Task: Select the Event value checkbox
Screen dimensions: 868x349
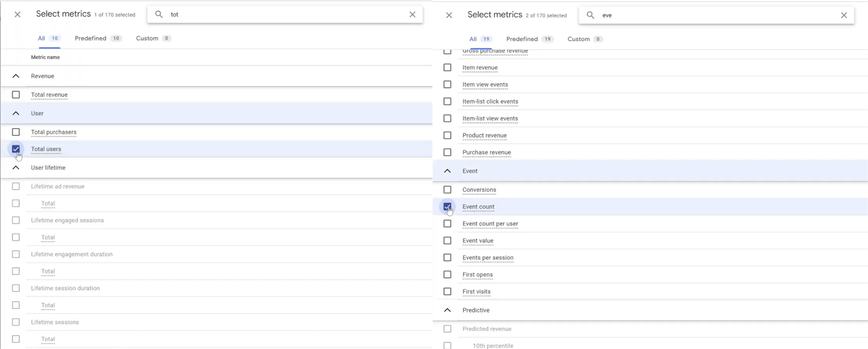Action: pos(447,241)
